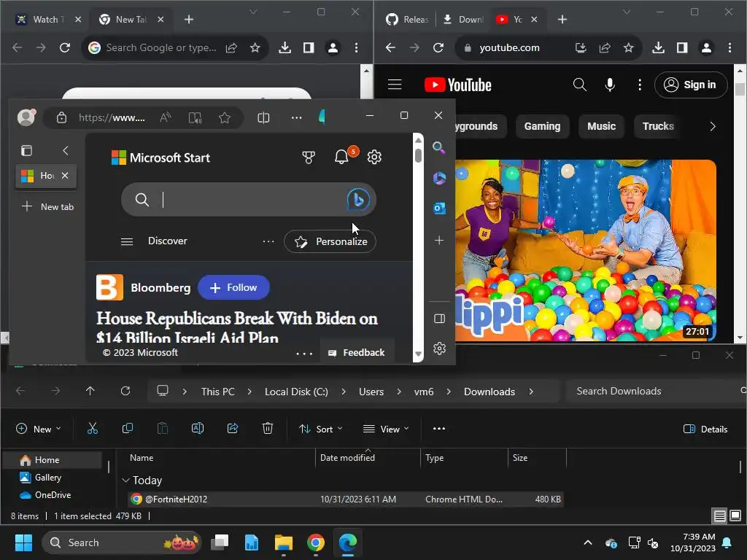Click the Sign in button on YouTube
Image resolution: width=747 pixels, height=560 pixels.
point(691,85)
